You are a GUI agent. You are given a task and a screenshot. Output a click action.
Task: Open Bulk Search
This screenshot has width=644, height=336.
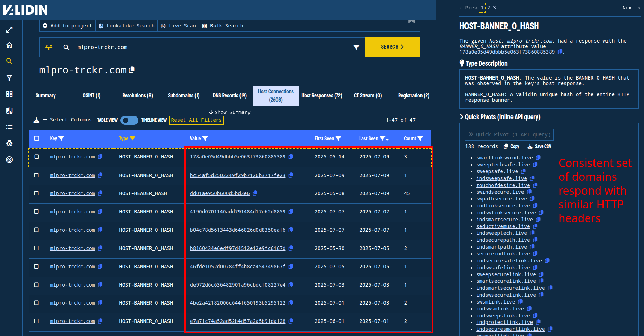pos(223,26)
